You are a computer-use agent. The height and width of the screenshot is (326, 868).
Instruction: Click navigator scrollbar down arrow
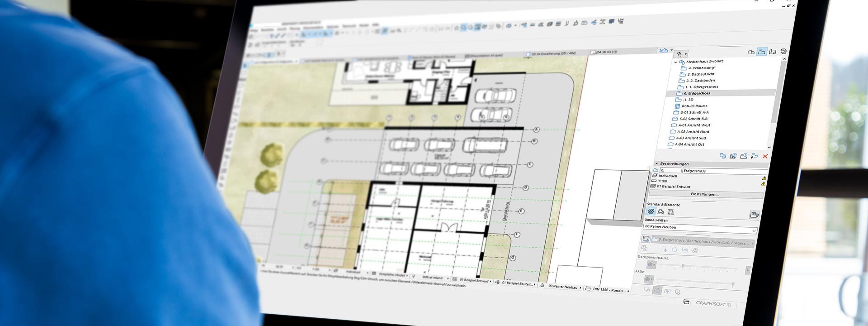point(769,147)
